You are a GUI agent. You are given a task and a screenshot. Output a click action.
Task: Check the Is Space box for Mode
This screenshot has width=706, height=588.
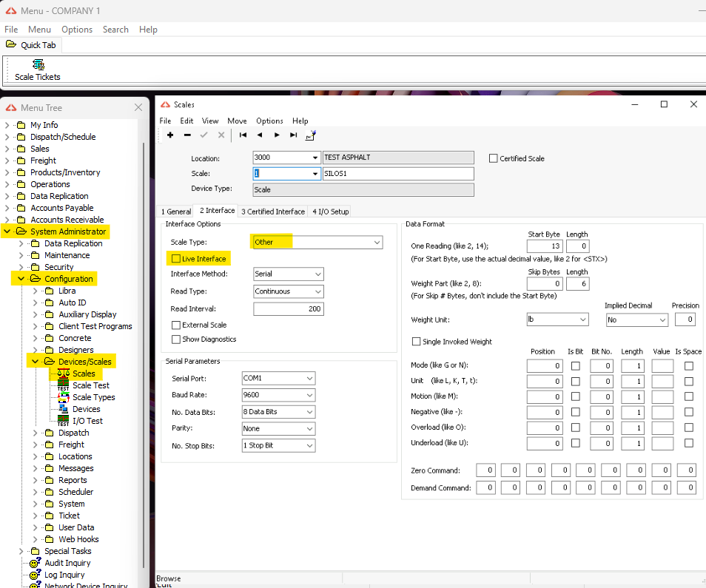pyautogui.click(x=689, y=366)
